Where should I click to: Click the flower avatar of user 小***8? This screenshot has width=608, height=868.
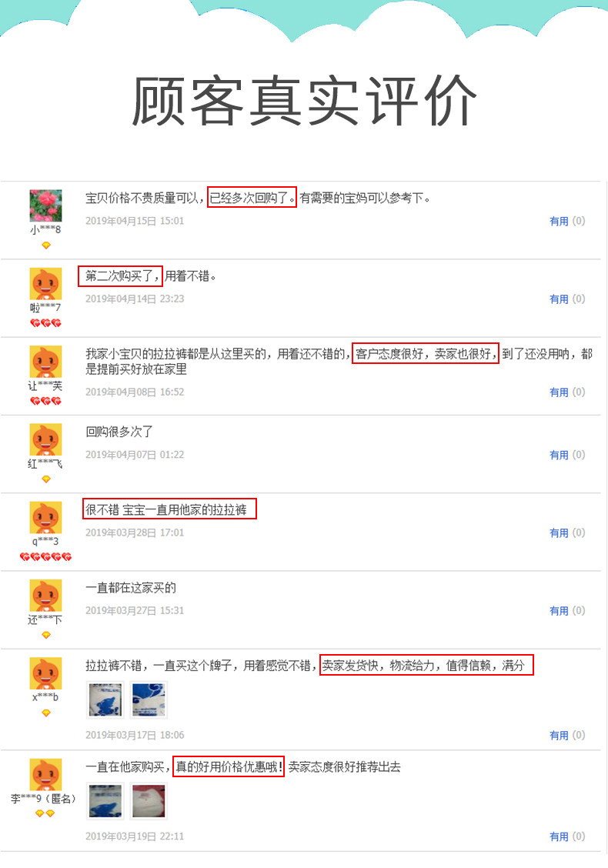coord(45,205)
